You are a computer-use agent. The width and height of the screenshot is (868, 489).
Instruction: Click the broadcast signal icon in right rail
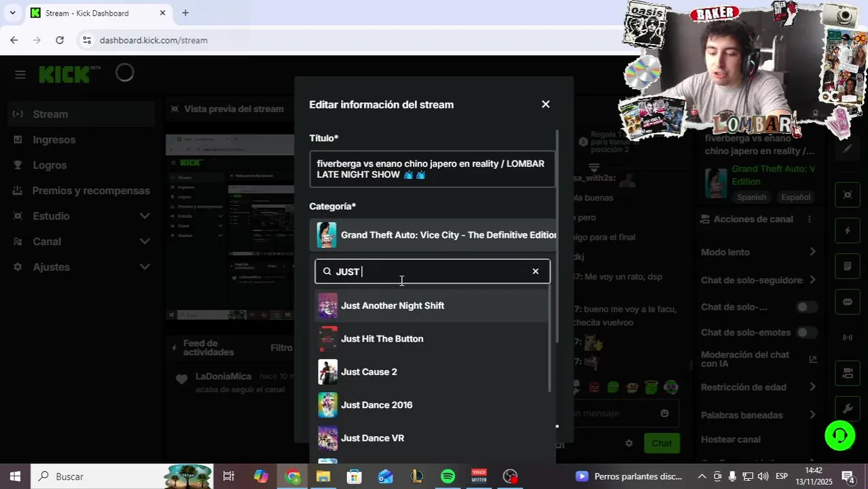coord(848,338)
